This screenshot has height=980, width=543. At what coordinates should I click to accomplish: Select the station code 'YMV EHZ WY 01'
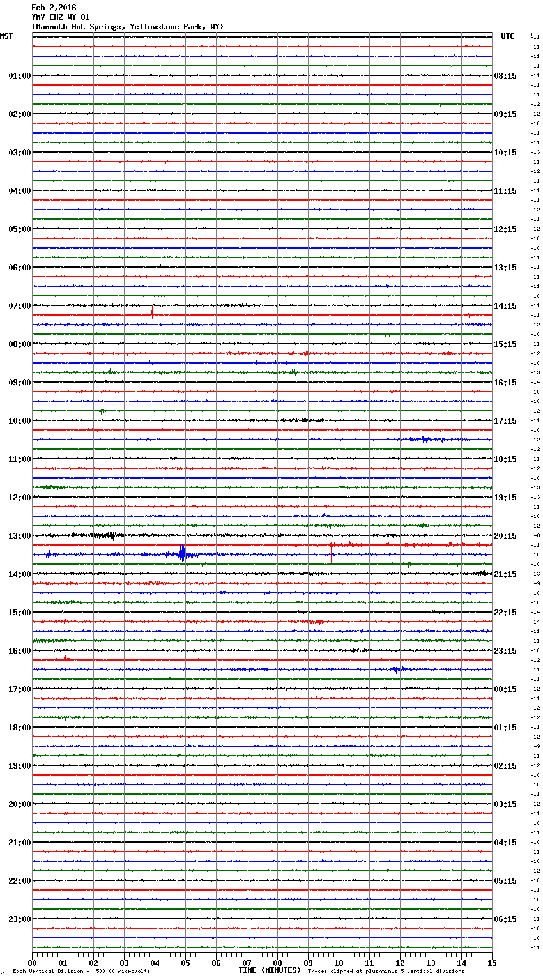click(61, 17)
